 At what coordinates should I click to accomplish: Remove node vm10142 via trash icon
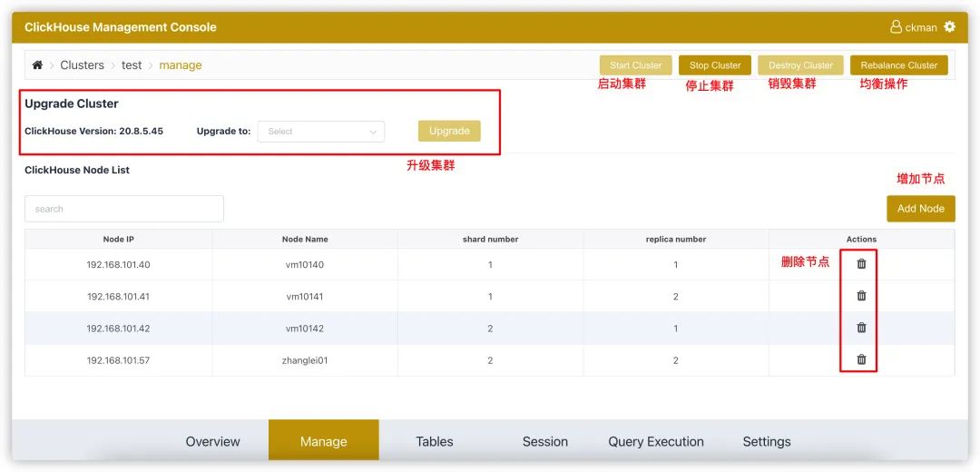[861, 328]
